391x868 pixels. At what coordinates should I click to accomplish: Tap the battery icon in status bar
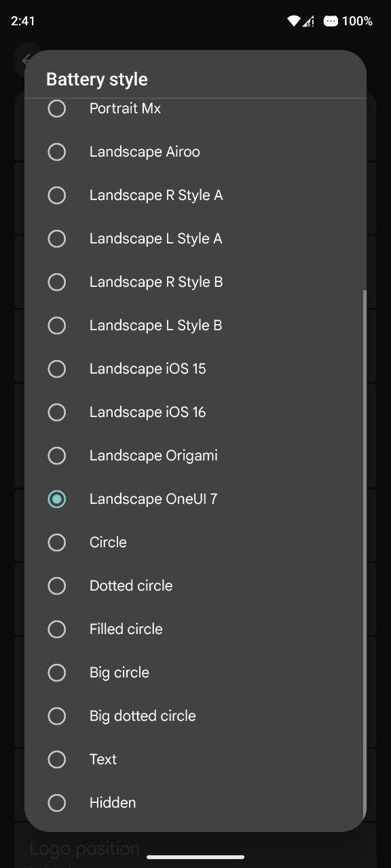(x=331, y=21)
